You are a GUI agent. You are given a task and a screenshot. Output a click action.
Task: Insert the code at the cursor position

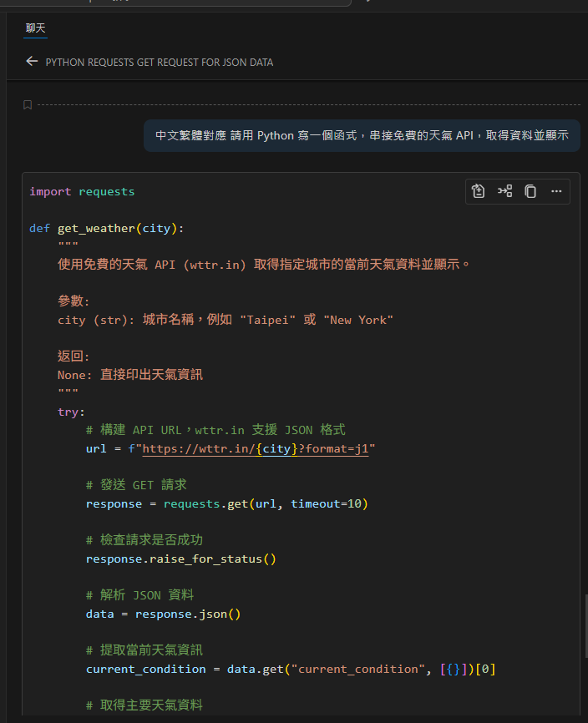pos(504,191)
